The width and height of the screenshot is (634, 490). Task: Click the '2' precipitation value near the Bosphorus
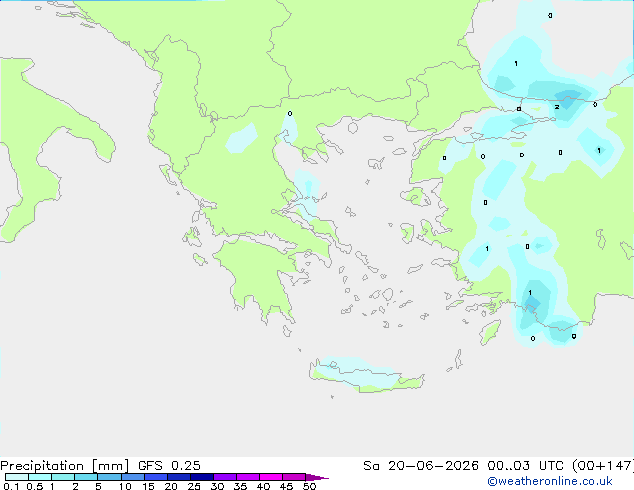(557, 107)
